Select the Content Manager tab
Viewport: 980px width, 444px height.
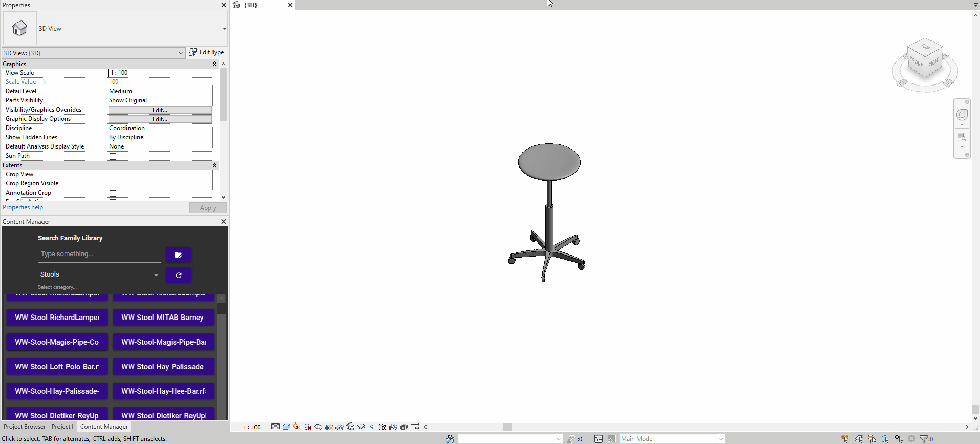click(104, 427)
